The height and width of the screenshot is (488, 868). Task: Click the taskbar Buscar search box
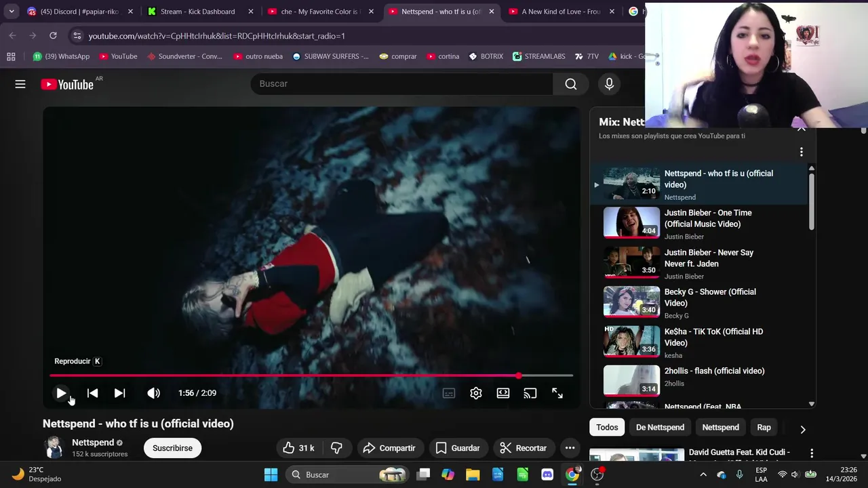[347, 474]
